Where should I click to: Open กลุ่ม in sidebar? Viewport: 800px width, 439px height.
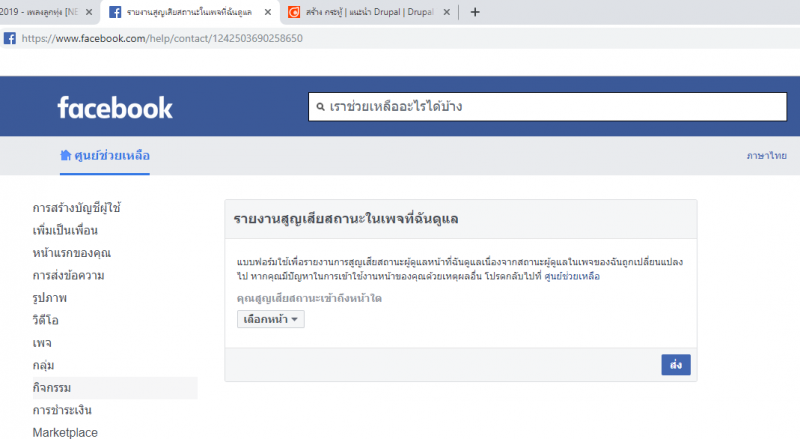43,365
